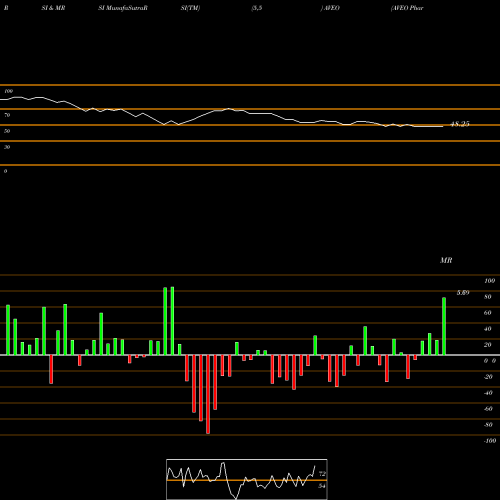Click the -60 label on MR axis
The image size is (500, 500).
tap(488, 409)
